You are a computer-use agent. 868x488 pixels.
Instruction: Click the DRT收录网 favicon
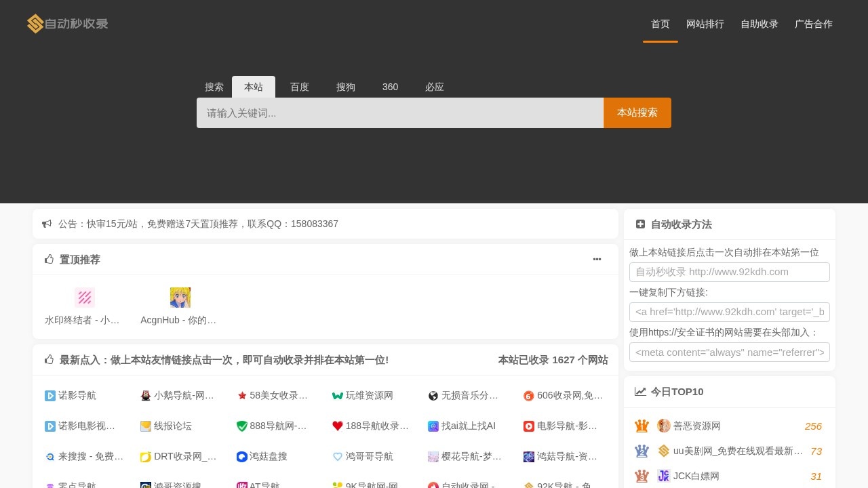pyautogui.click(x=146, y=457)
